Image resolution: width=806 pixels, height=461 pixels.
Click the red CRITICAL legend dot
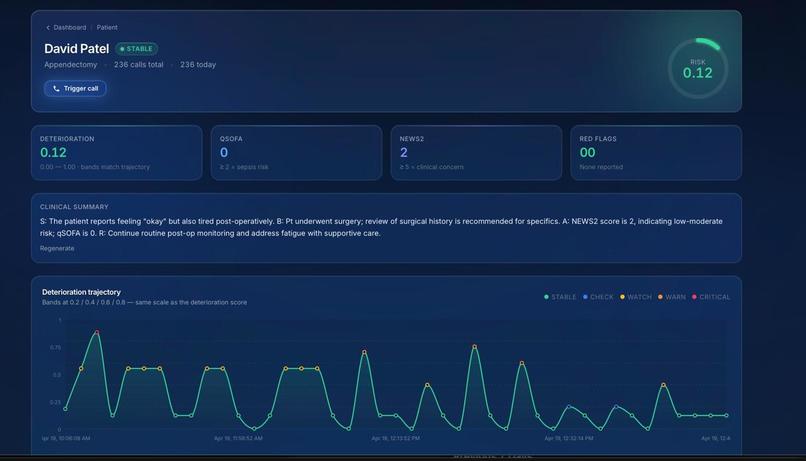pos(694,297)
